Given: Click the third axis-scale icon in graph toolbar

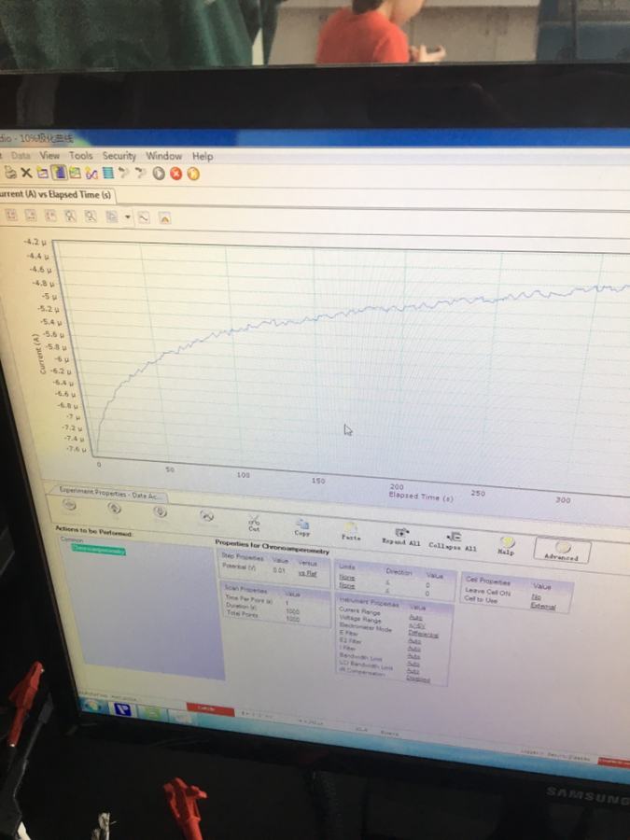Looking at the screenshot, I should click(50, 216).
